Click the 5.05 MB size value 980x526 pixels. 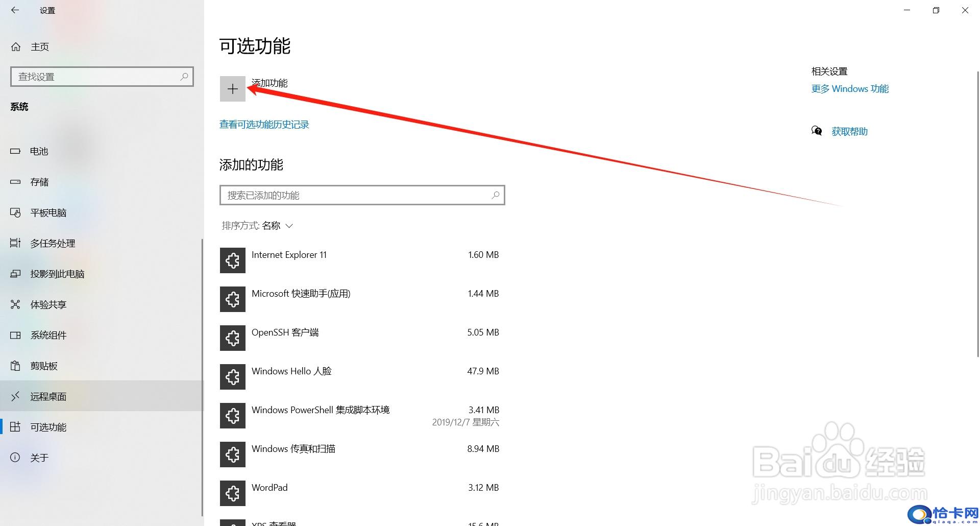click(483, 332)
